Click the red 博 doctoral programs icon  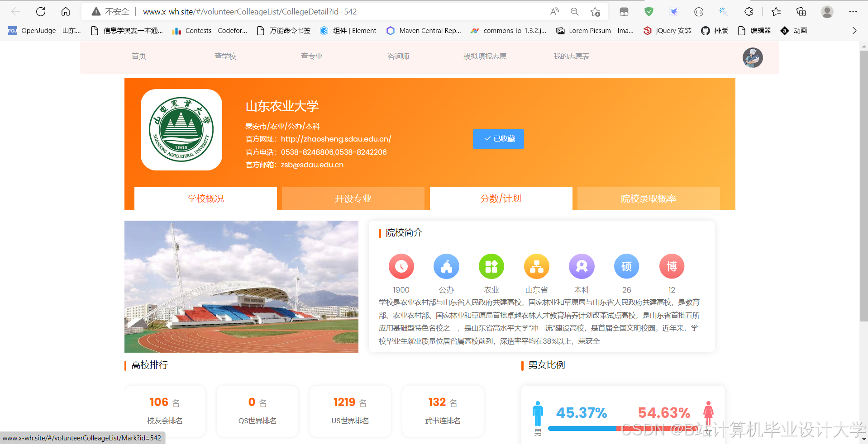tap(672, 266)
